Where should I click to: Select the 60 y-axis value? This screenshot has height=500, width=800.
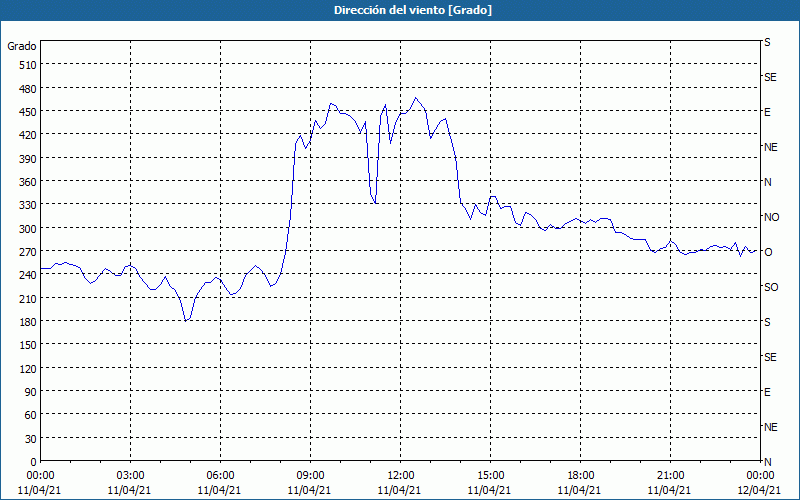tap(31, 415)
